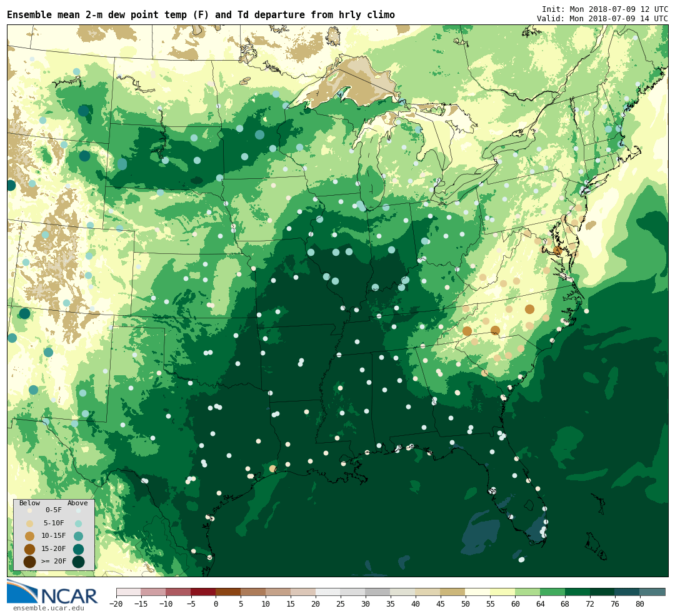Pick the 5 to 10 colorbar swatch
This screenshot has height=616, width=675.
coord(254,592)
